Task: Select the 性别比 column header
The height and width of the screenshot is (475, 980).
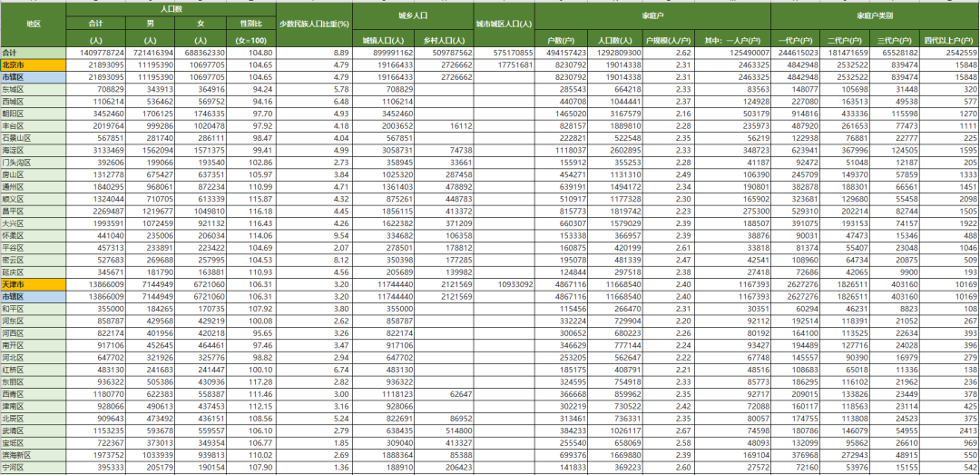Action: coord(250,23)
